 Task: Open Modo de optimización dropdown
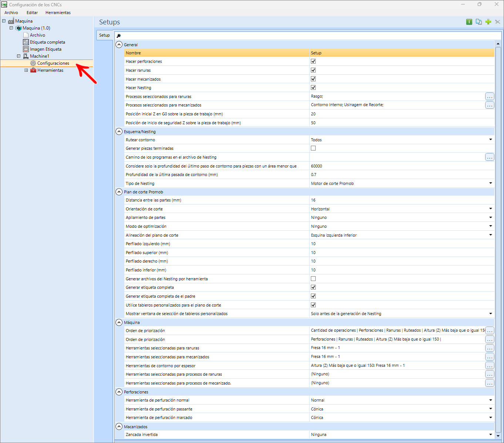click(x=491, y=226)
